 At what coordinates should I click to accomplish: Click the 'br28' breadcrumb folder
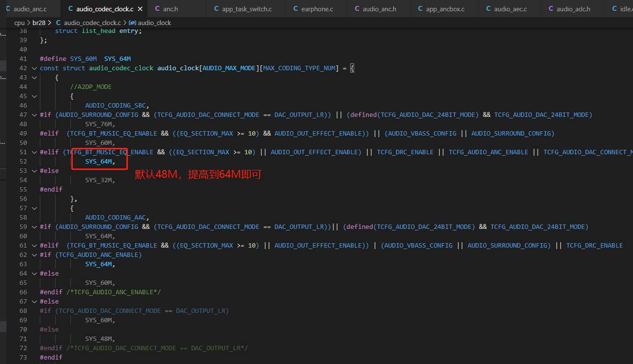pos(39,23)
